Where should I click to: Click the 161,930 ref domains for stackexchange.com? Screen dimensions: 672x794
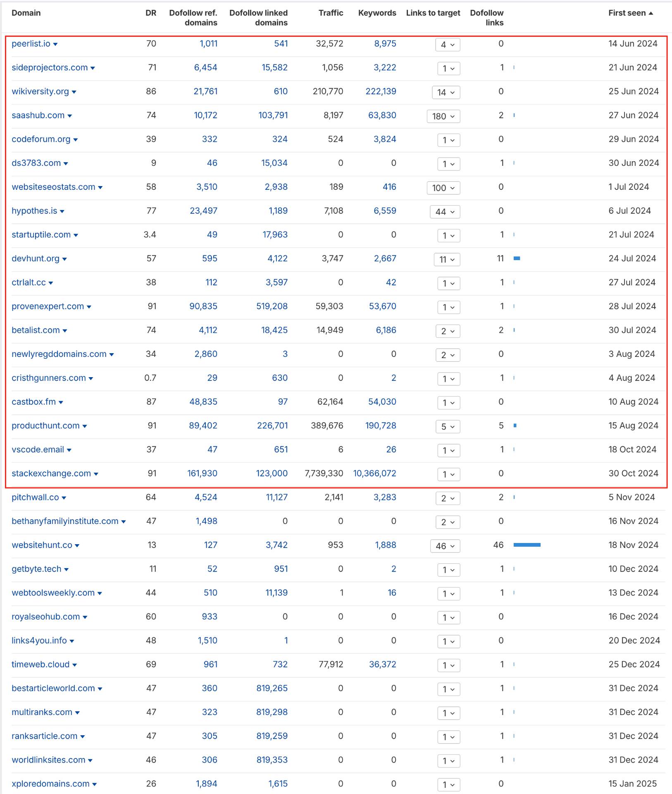202,474
